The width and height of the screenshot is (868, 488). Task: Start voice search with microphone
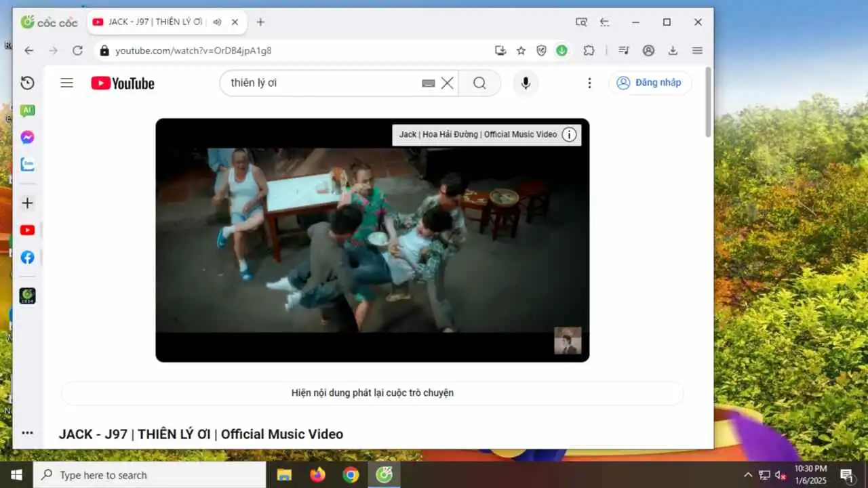(526, 83)
